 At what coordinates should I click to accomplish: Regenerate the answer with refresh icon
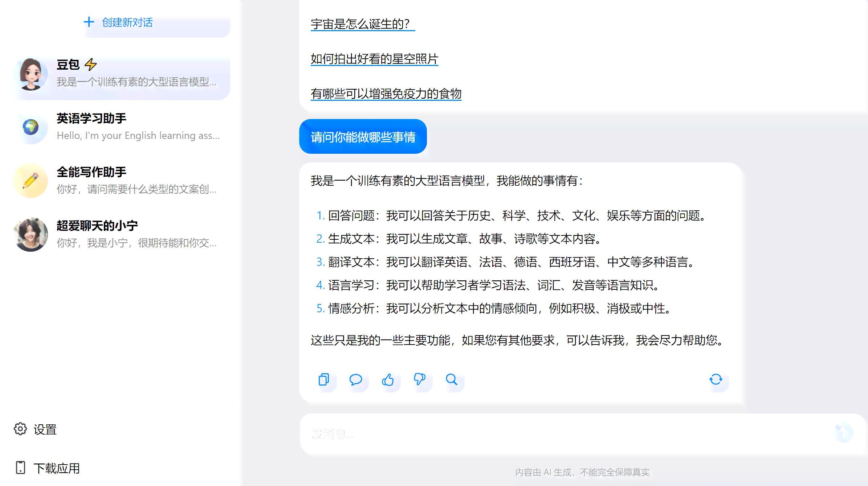716,380
